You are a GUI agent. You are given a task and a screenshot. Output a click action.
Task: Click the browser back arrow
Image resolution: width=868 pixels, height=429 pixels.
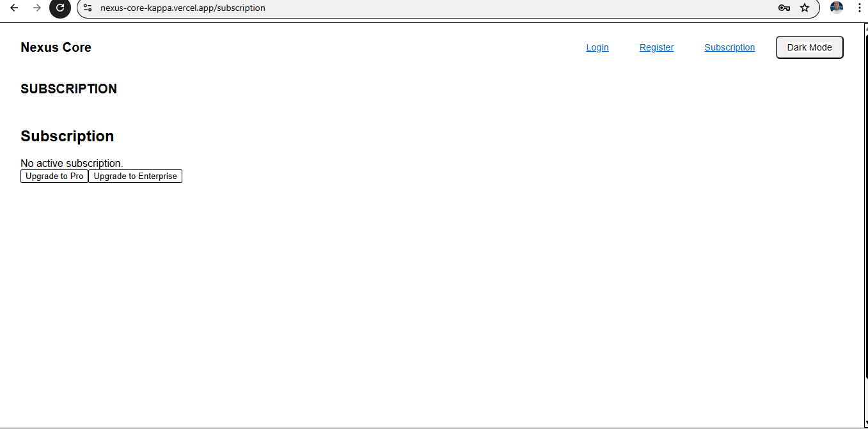tap(13, 8)
